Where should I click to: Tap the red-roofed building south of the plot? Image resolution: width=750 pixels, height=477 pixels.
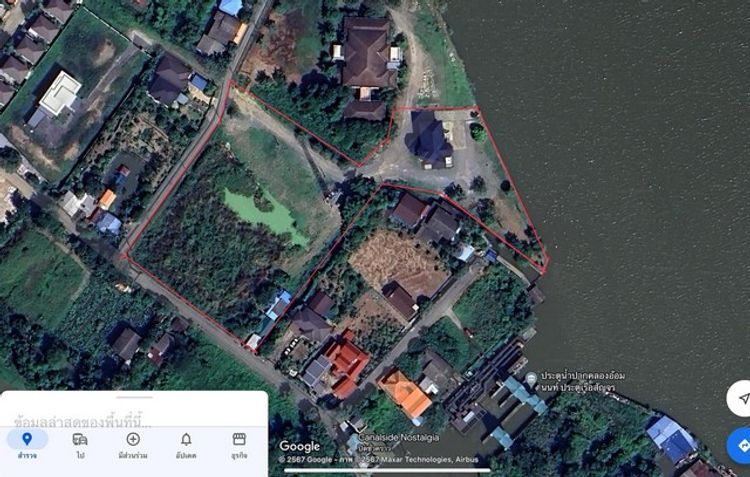(x=346, y=362)
